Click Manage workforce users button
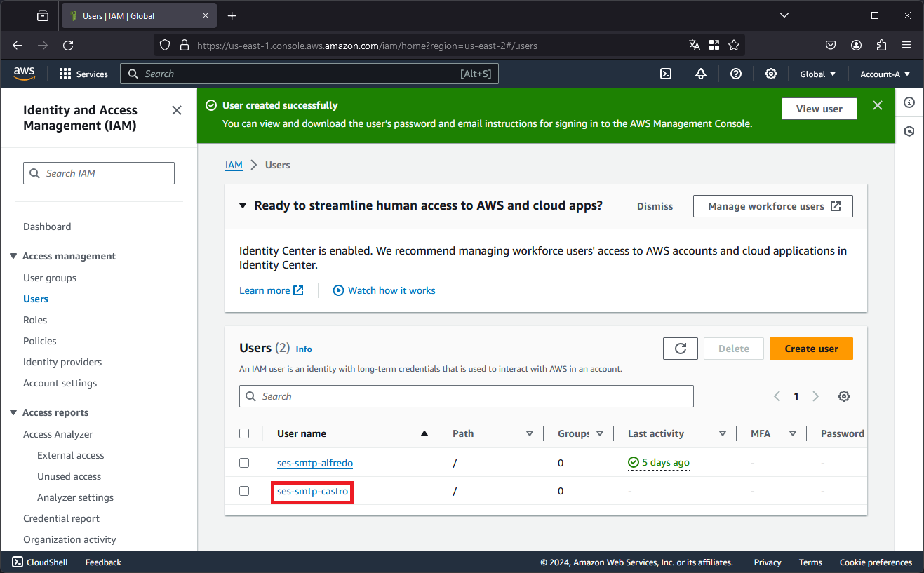The width and height of the screenshot is (924, 573). pos(773,206)
